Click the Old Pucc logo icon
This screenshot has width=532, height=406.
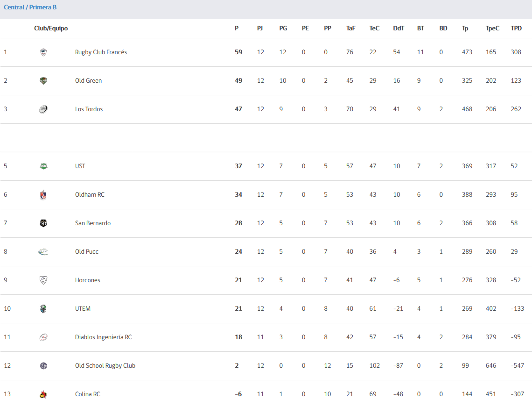43,252
